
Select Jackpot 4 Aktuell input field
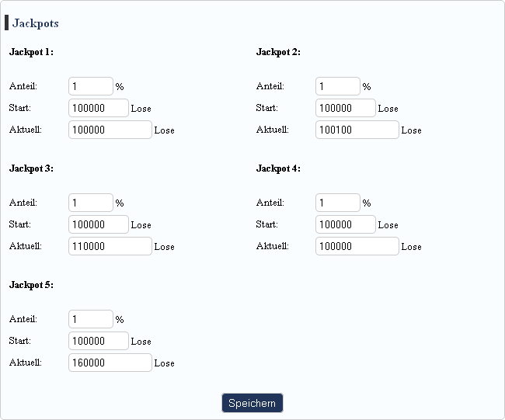pyautogui.click(x=357, y=246)
